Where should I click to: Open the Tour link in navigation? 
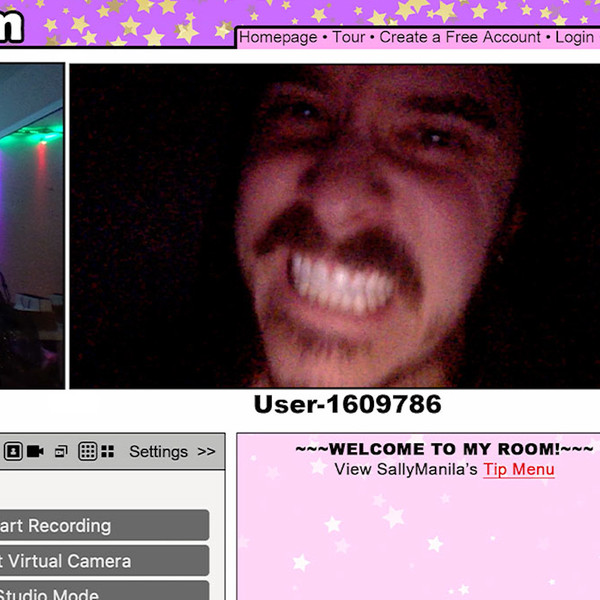(x=348, y=37)
